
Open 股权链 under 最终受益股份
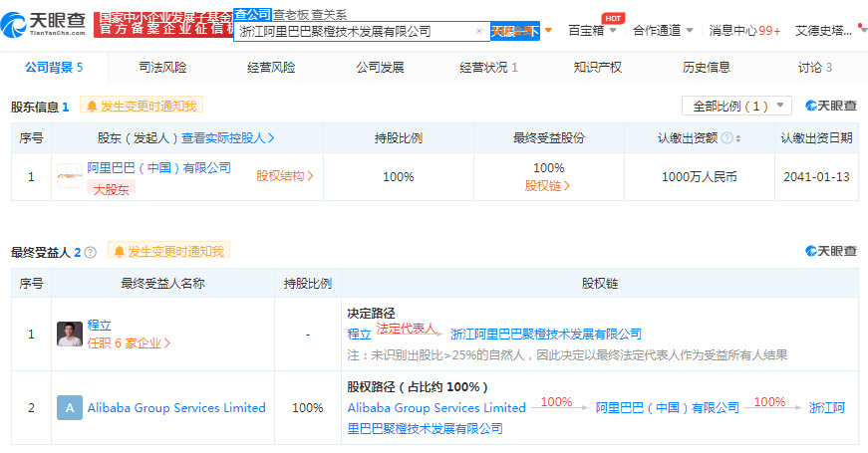pyautogui.click(x=547, y=186)
